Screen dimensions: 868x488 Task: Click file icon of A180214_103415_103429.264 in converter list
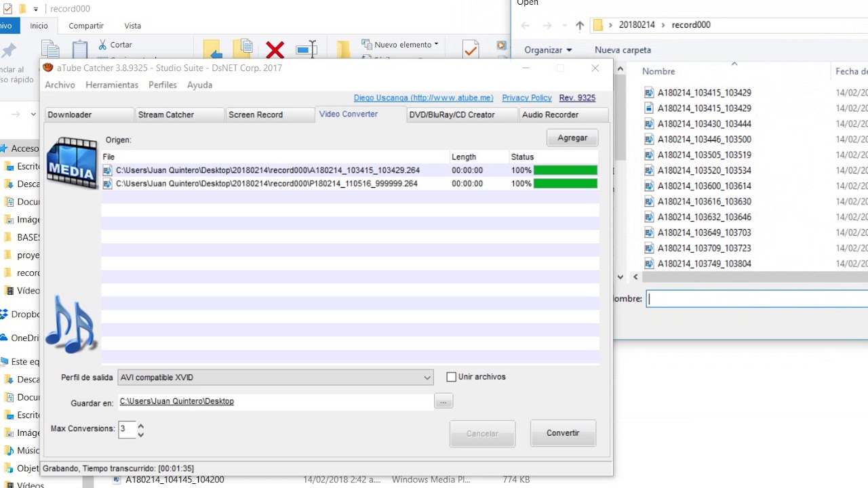[107, 171]
